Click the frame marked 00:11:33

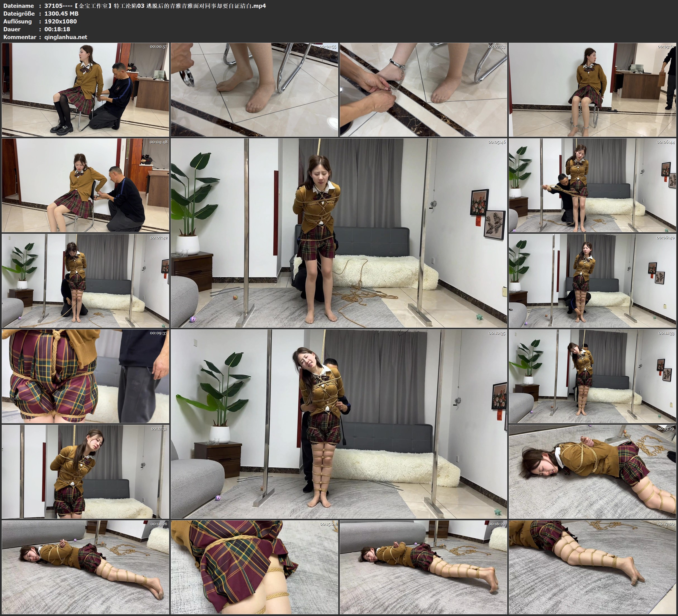tap(592, 376)
